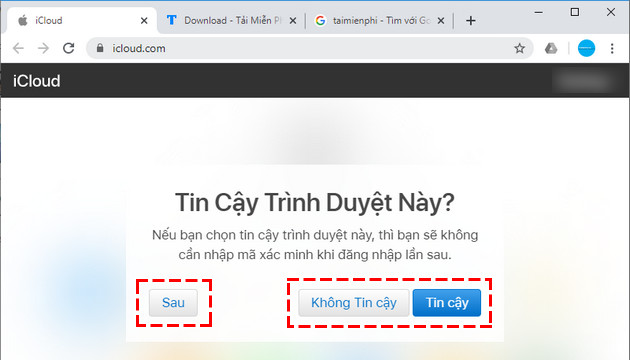
Task: Go forward to next page
Action: [43, 48]
